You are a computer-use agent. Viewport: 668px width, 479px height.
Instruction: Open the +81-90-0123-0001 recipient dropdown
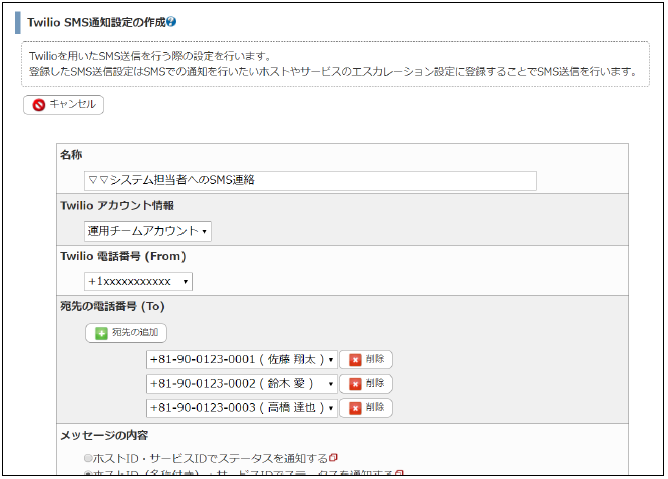coord(241,359)
